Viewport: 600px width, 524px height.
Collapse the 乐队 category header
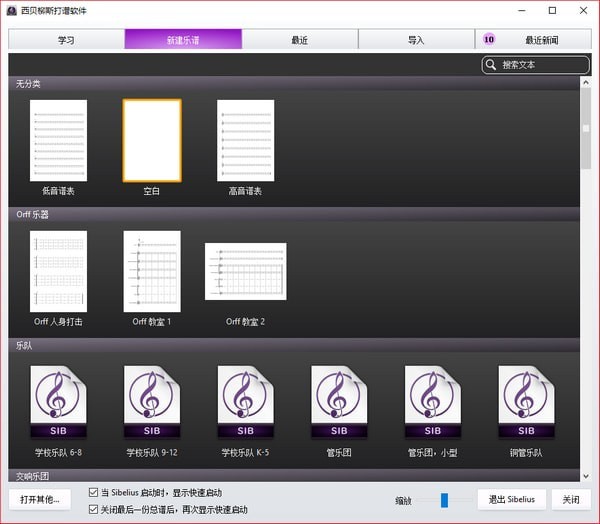click(23, 345)
